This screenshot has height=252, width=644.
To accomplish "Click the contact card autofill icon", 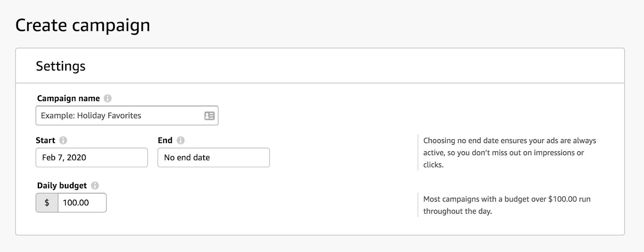I will coord(209,116).
